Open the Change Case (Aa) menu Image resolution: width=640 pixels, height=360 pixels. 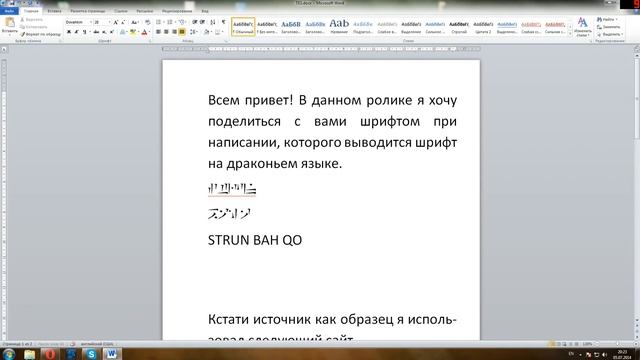(134, 22)
